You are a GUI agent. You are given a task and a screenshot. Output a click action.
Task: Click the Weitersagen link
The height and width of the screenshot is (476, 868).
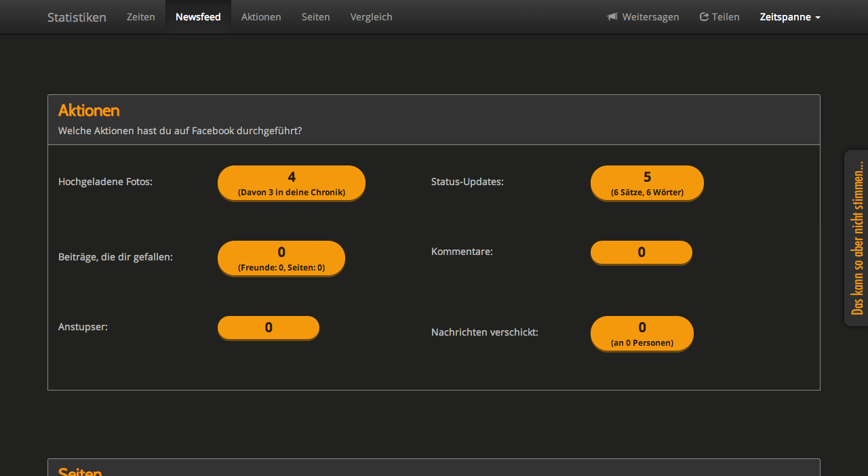(x=650, y=17)
